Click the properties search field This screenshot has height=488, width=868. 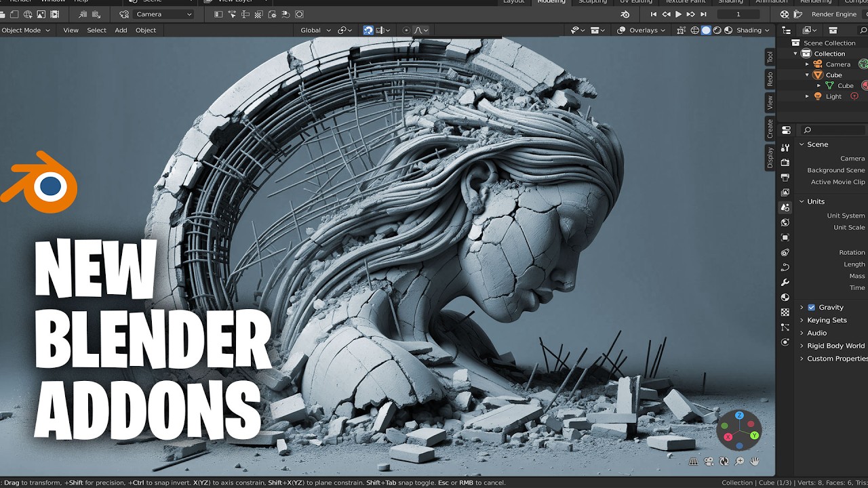833,130
